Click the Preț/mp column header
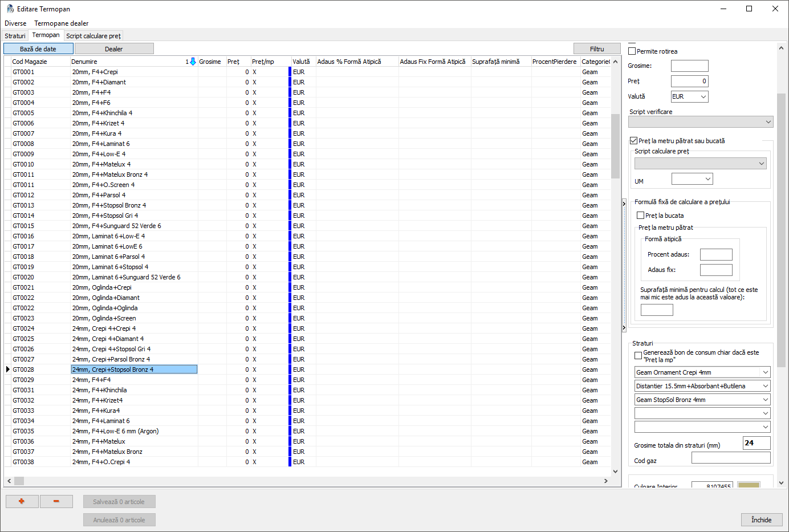 271,62
